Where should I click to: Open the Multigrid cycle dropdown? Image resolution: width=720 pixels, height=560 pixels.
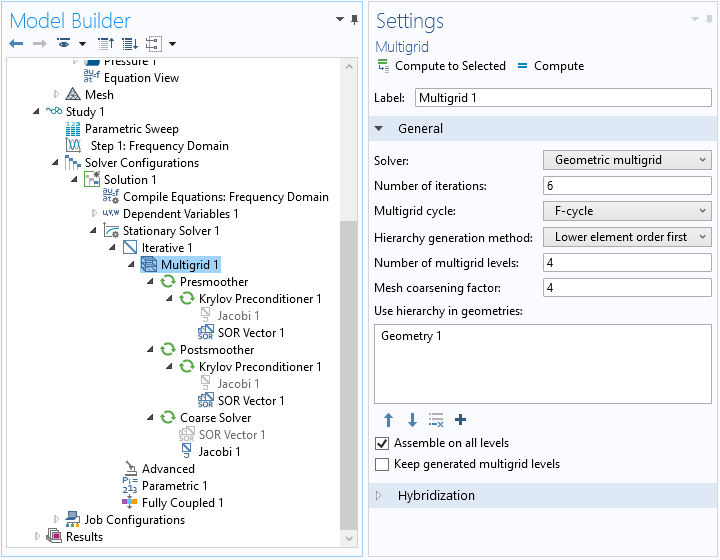coord(626,211)
